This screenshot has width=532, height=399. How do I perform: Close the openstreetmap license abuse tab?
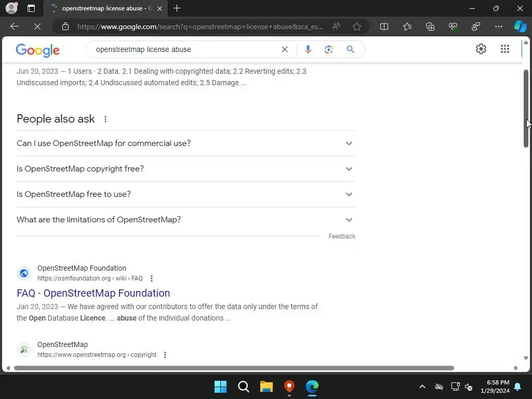point(159,8)
